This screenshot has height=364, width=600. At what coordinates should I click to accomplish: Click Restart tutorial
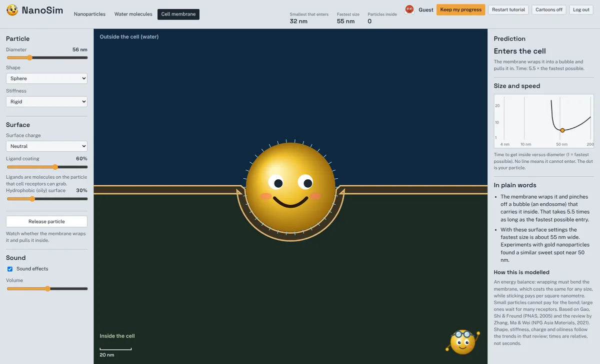508,9
